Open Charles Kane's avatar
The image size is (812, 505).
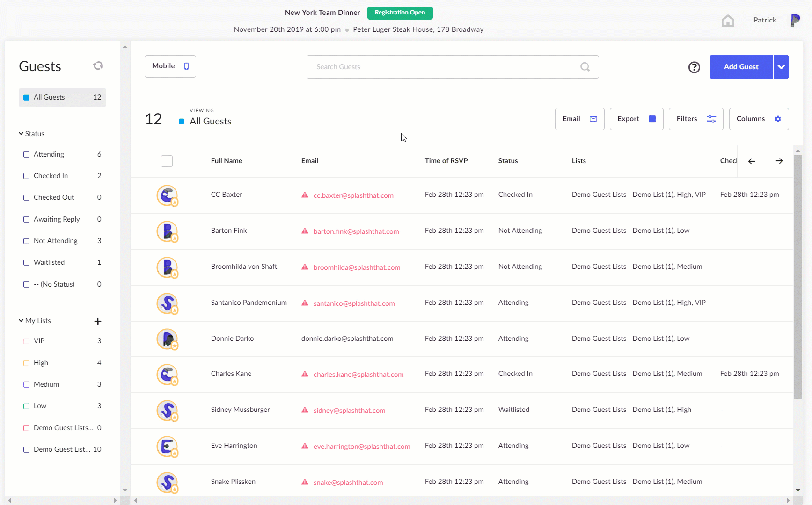tap(167, 375)
